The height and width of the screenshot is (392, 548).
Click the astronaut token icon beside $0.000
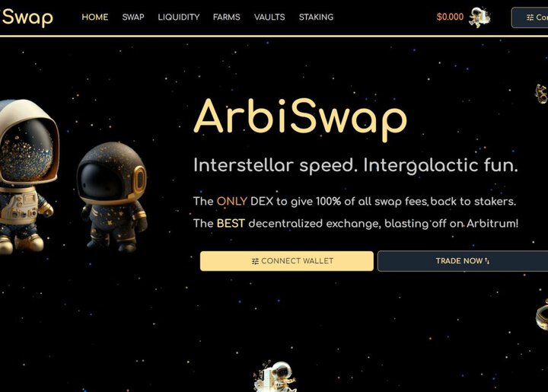pos(479,17)
